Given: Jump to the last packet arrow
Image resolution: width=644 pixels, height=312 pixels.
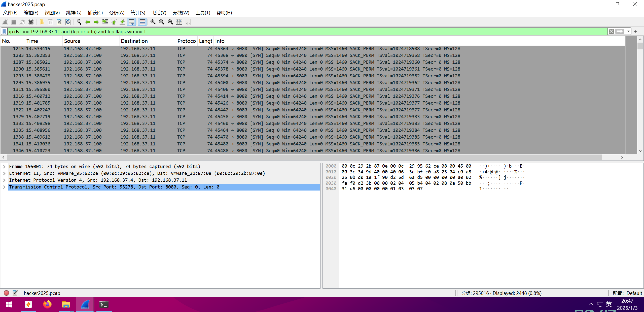Looking at the screenshot, I should coord(122,22).
